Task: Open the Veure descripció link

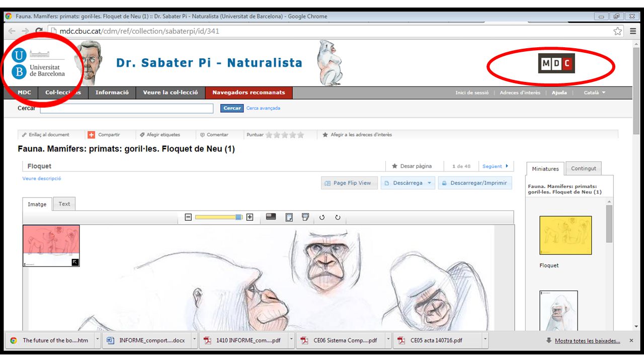Action: [42, 178]
